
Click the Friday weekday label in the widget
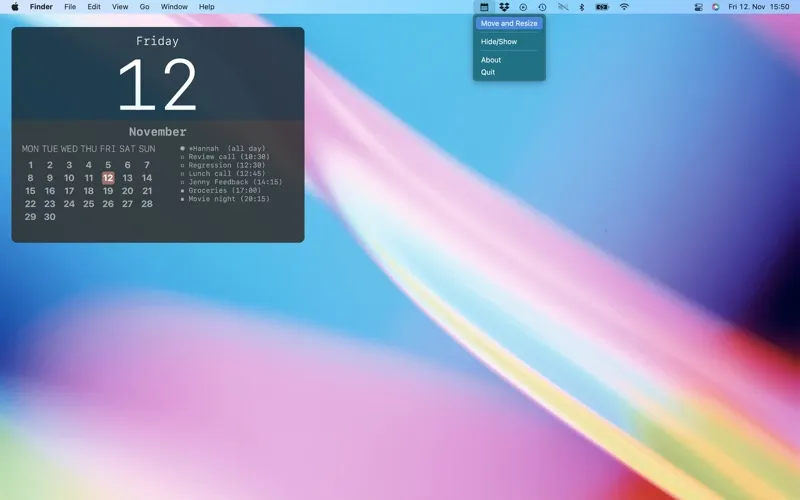[157, 41]
